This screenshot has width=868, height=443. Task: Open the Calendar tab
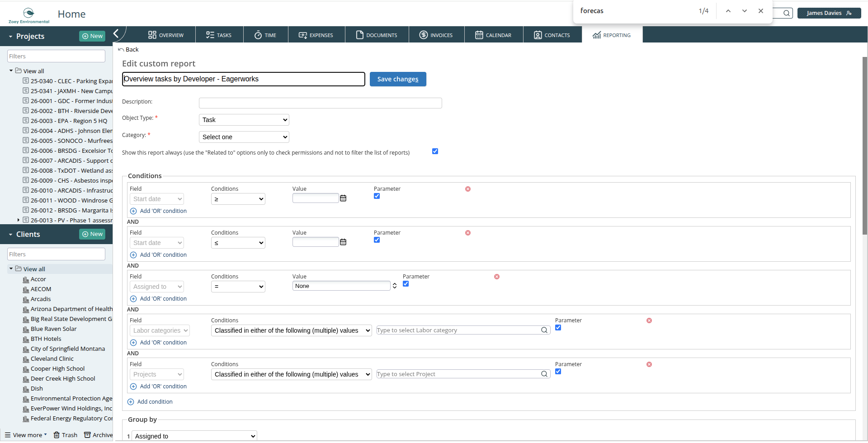tap(494, 35)
